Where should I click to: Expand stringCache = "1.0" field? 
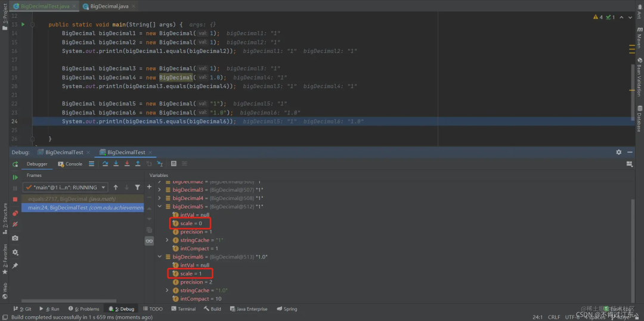tap(167, 290)
